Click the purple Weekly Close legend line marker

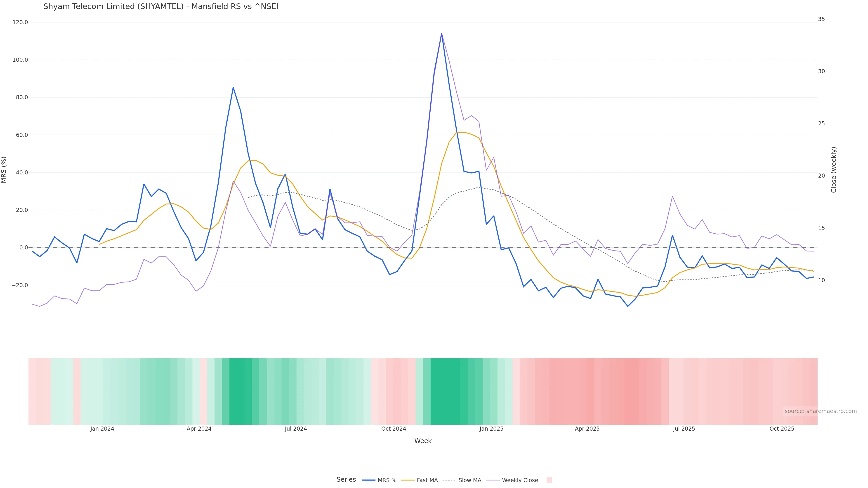click(x=493, y=480)
